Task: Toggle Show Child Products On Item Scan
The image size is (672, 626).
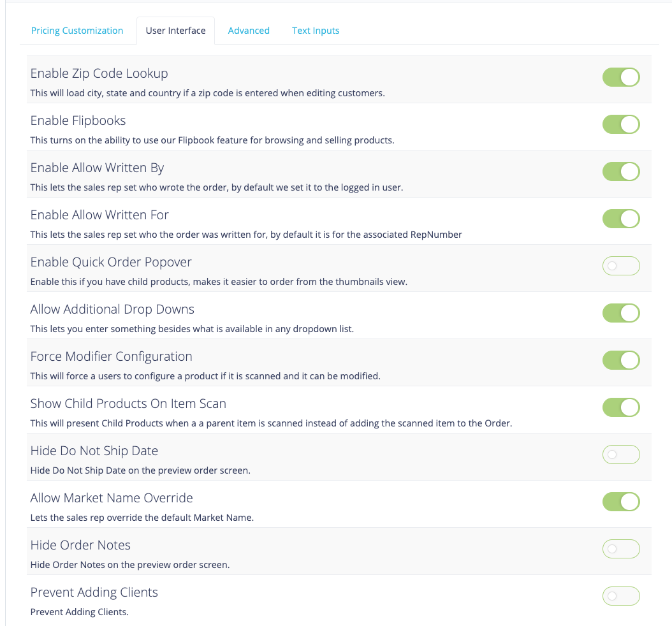Action: [x=621, y=407]
